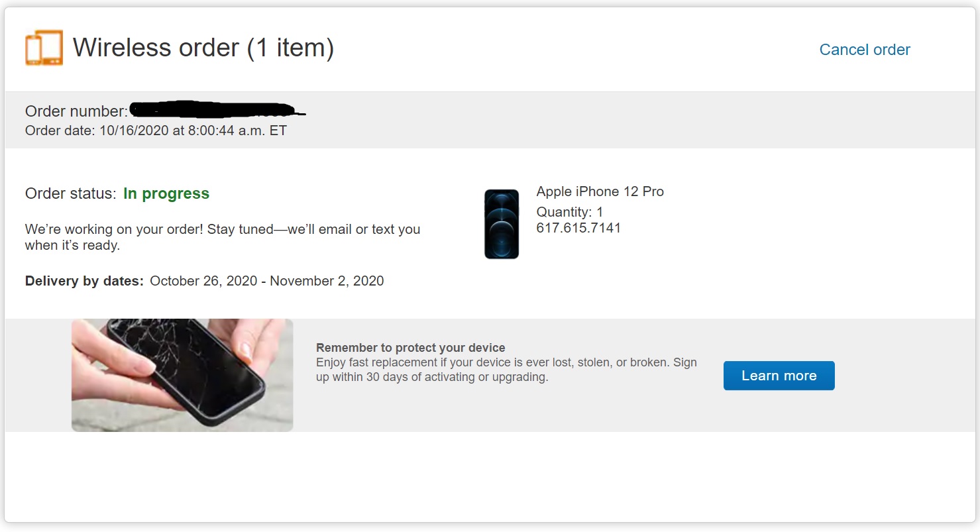Click the Learn more button

click(779, 376)
